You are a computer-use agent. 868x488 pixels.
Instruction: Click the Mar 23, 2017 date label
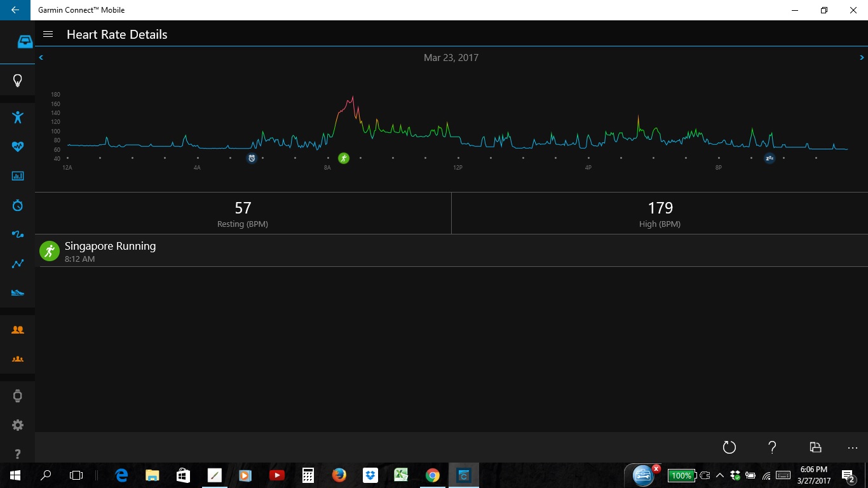click(x=451, y=58)
